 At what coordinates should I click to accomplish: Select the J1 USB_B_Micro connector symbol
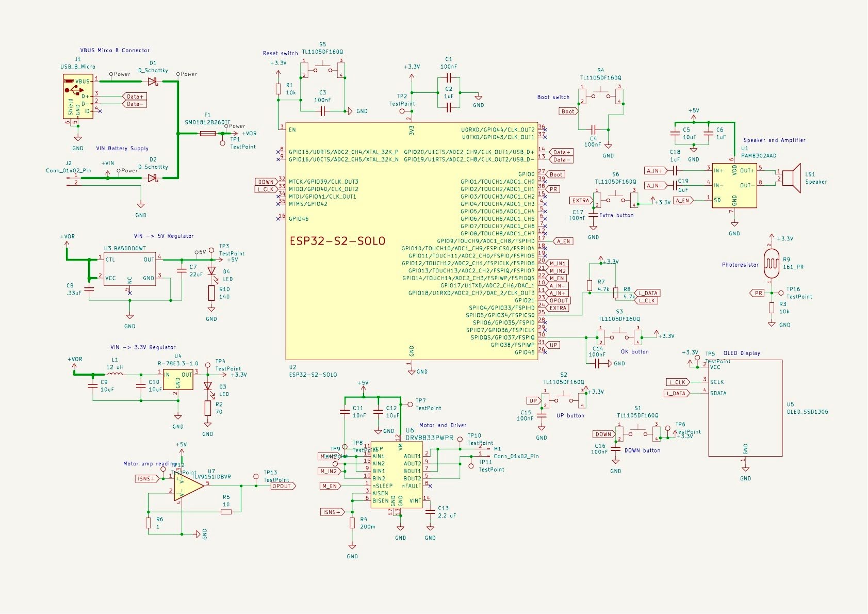(77, 97)
